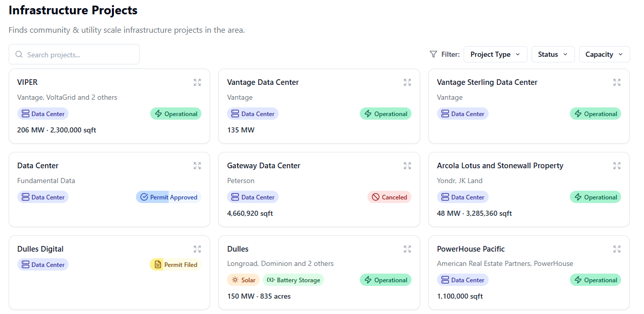Screen dimensions: 644x314
Task: Select Arcola Lotus and Stonewall Property title
Action: point(500,166)
